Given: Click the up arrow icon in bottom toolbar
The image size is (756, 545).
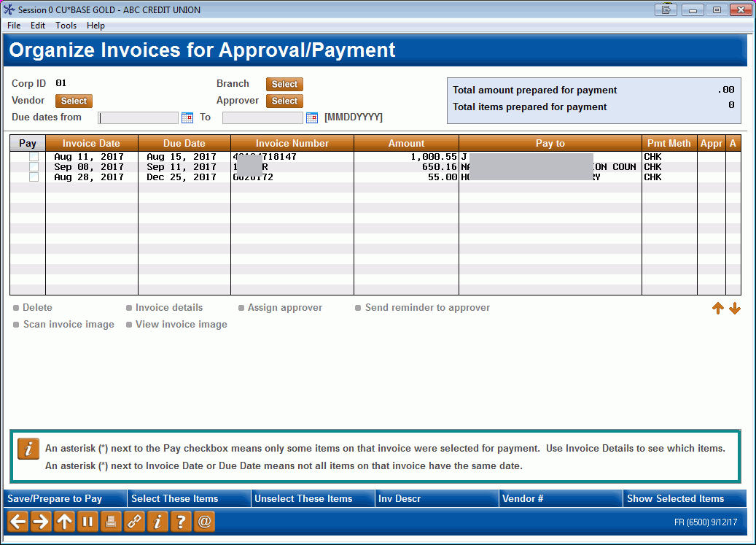Looking at the screenshot, I should (x=64, y=522).
